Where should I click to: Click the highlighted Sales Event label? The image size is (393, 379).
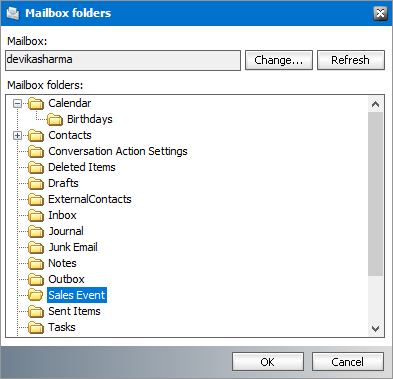tap(77, 295)
